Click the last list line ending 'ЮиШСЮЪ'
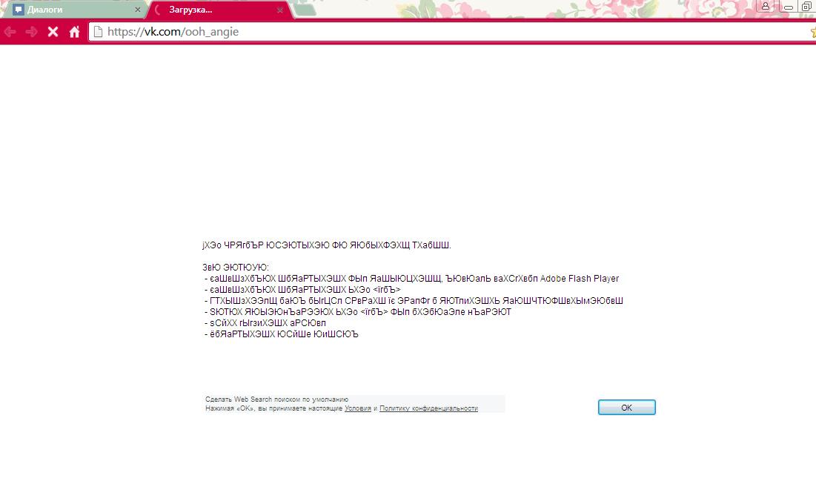This screenshot has width=816, height=504. tap(282, 334)
